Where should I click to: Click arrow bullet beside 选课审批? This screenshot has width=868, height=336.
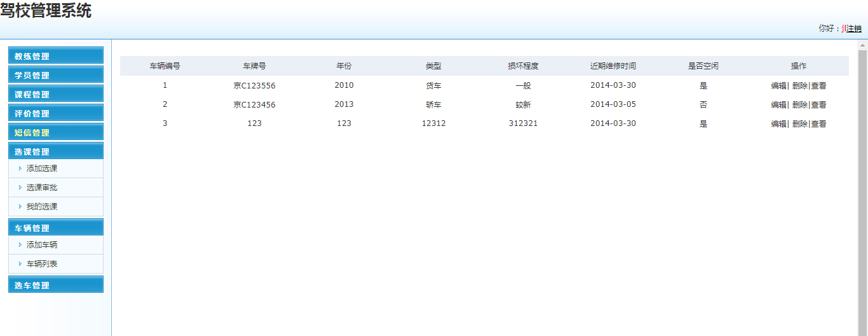[x=20, y=188]
